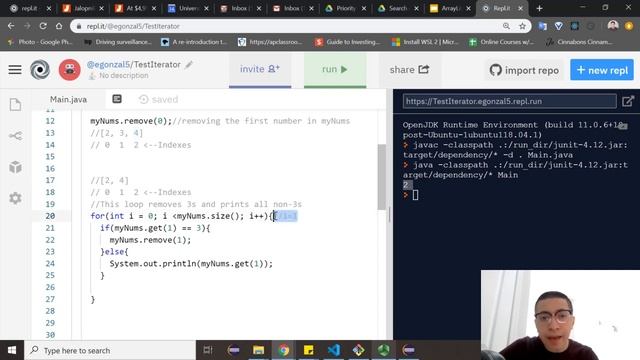Click the zoom magnifier in address bar

[x=507, y=26]
